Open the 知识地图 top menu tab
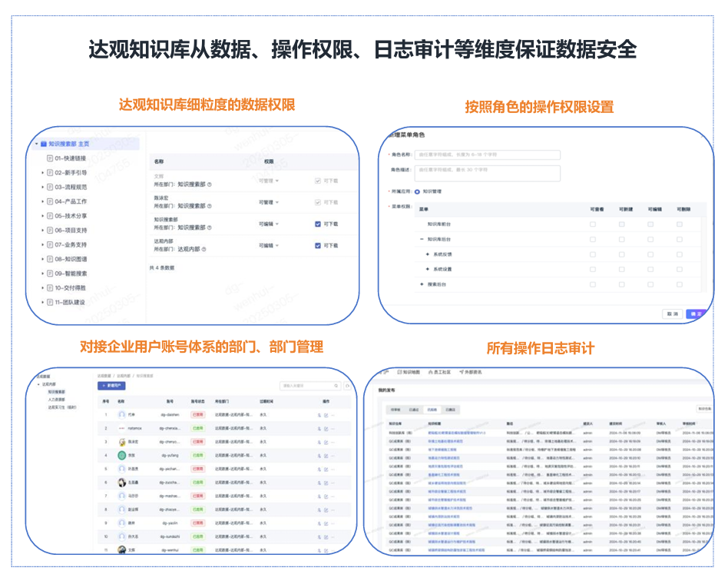 (x=407, y=372)
